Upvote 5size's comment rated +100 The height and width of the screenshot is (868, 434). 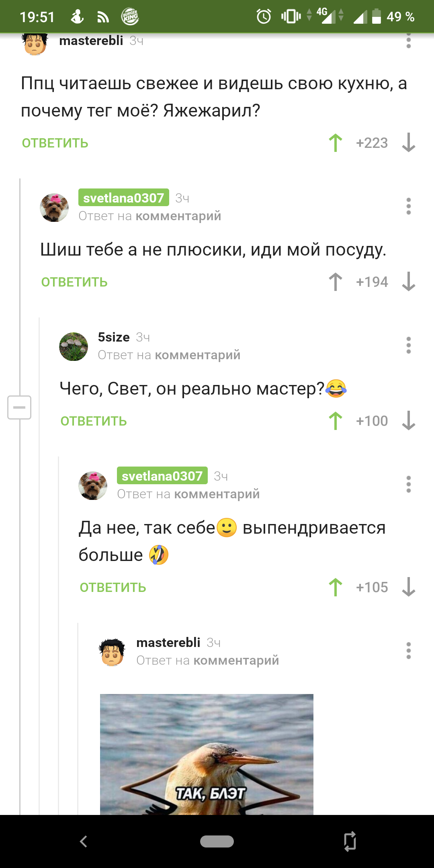[336, 421]
